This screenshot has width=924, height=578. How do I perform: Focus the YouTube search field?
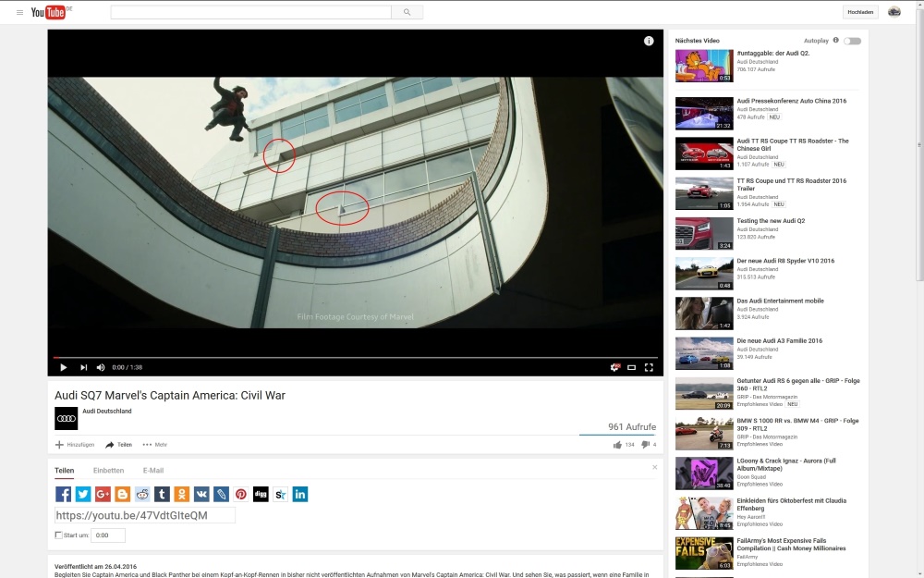[251, 12]
